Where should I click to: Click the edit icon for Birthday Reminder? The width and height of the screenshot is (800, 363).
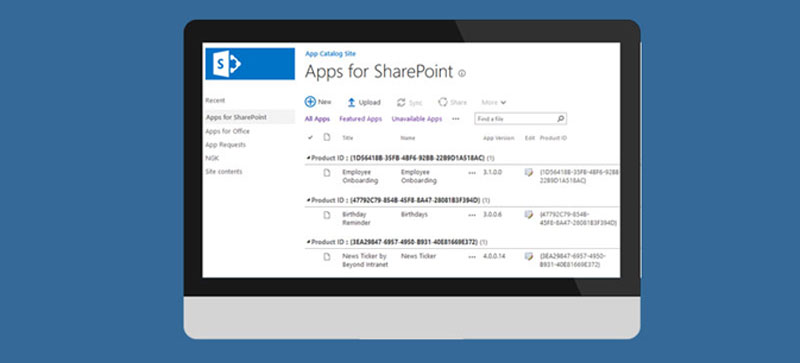click(x=529, y=214)
